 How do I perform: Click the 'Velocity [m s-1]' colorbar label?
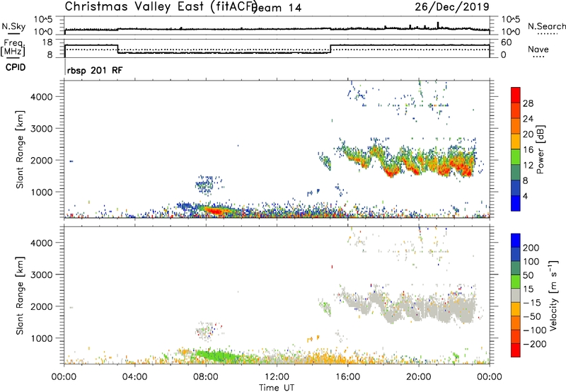[x=553, y=296]
